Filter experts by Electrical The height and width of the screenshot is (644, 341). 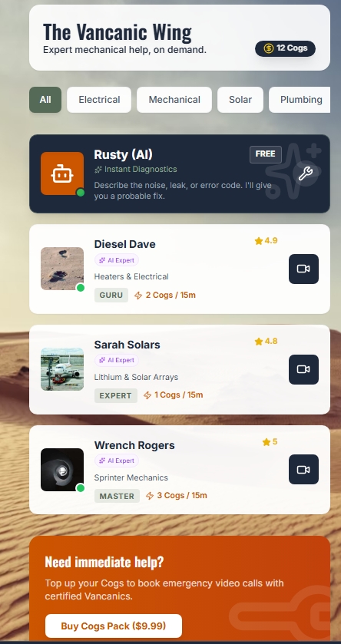click(x=99, y=100)
